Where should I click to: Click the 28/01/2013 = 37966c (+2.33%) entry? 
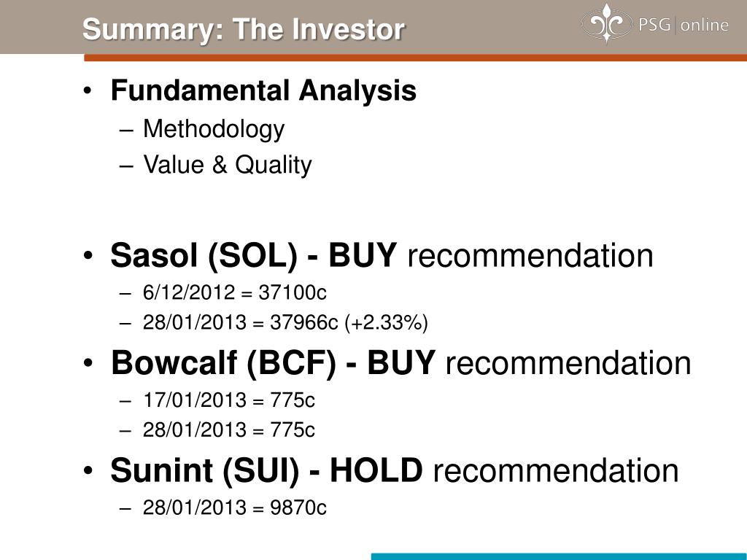click(285, 322)
